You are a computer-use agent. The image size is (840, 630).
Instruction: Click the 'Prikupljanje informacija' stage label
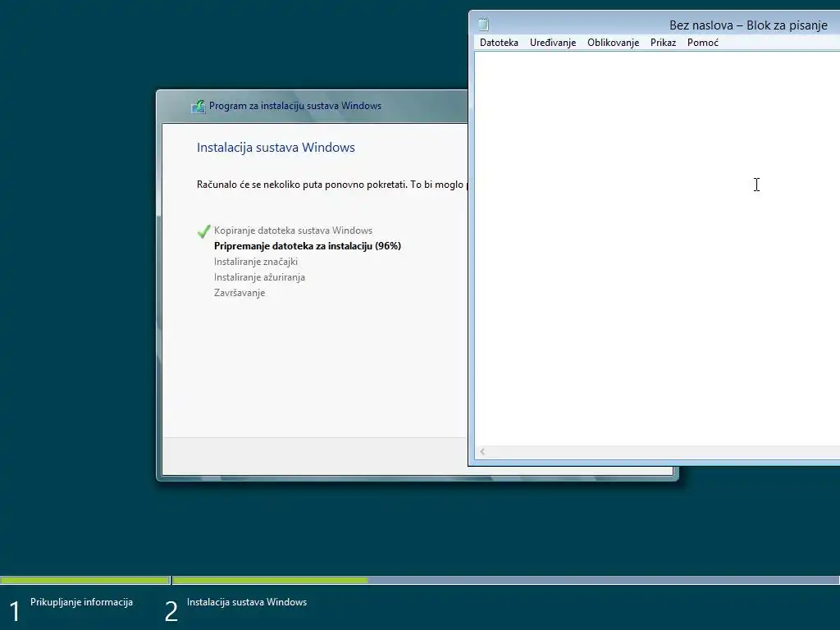81,601
